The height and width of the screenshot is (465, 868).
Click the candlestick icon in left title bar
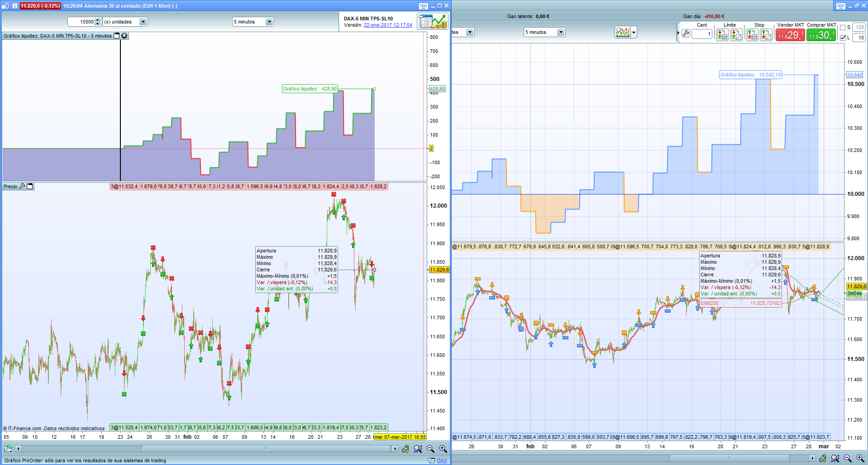[x=5, y=6]
